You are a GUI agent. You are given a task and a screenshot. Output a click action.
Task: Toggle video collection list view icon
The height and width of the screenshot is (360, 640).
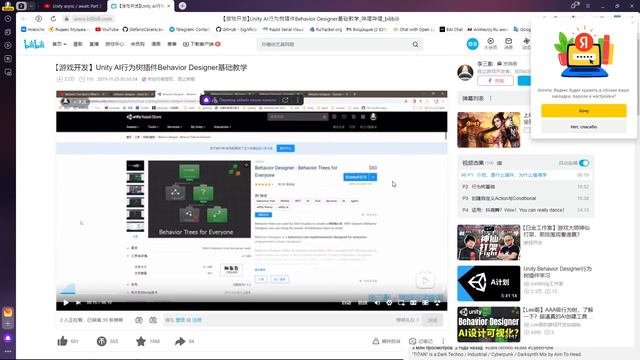499,163
